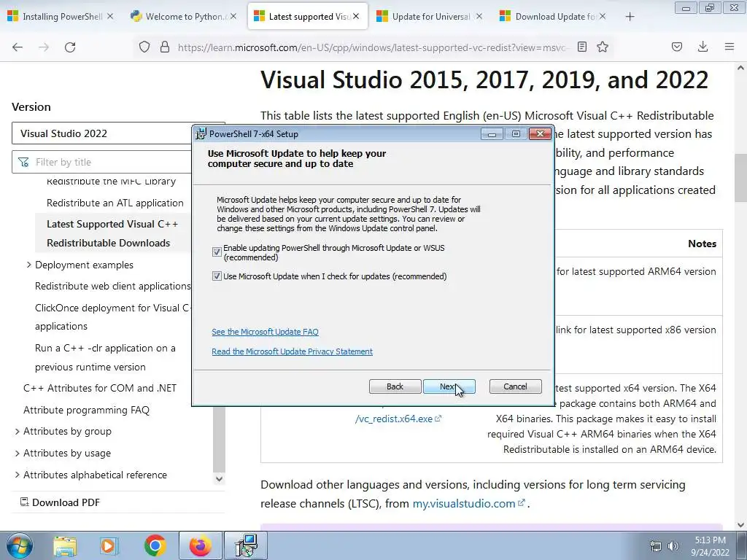Close the Welcome to Python tab
Viewport: 747px width, 560px height.
tap(233, 16)
